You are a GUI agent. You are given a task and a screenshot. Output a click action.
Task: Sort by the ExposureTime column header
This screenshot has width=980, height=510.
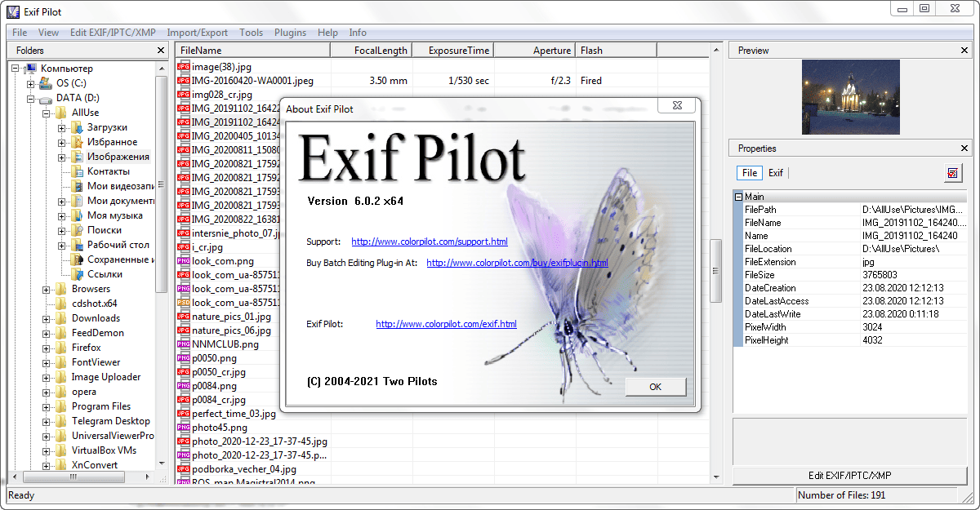[x=452, y=51]
